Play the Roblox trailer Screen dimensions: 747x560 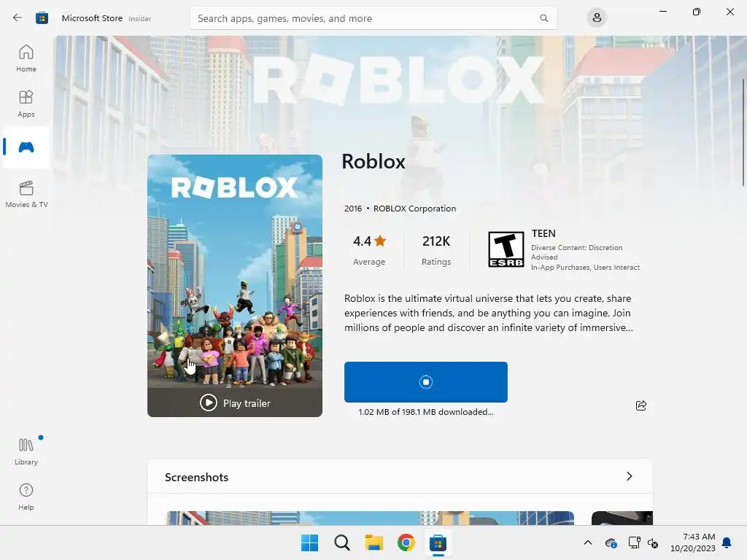click(x=235, y=402)
